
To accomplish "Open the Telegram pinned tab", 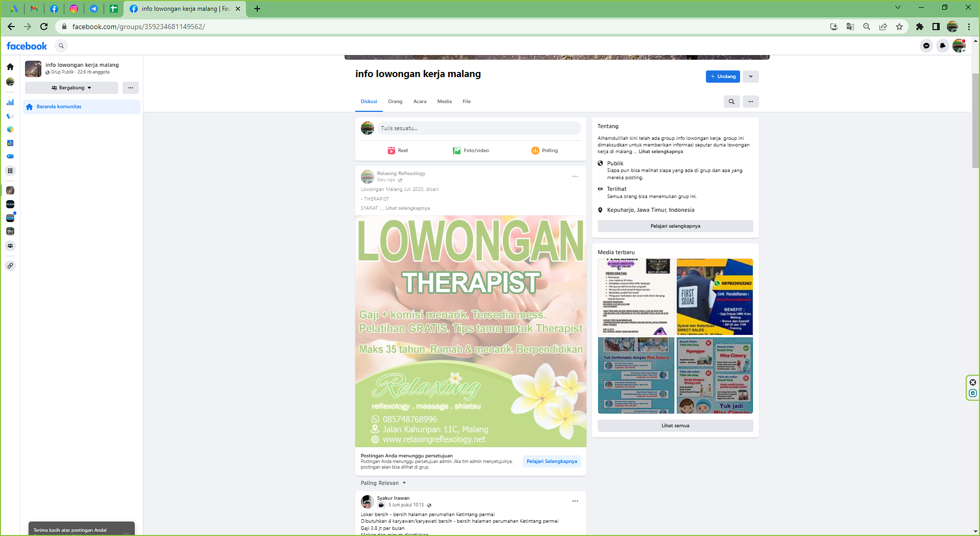I will tap(94, 9).
